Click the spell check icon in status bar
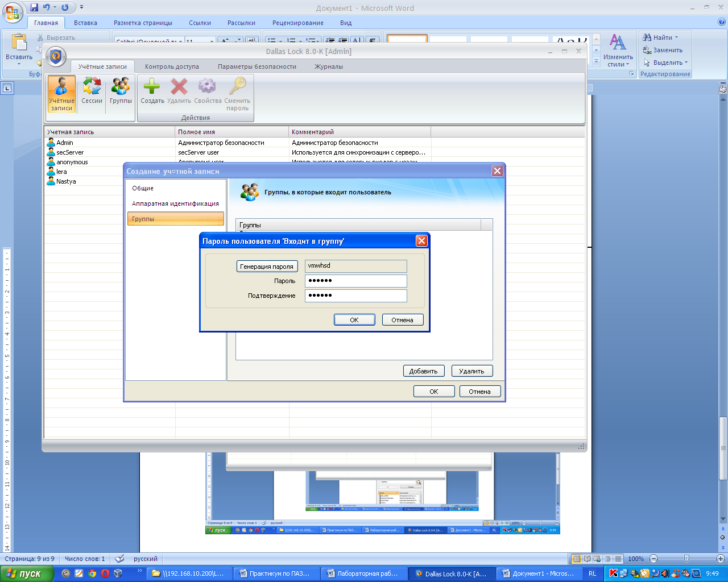728x582 pixels. coord(119,559)
